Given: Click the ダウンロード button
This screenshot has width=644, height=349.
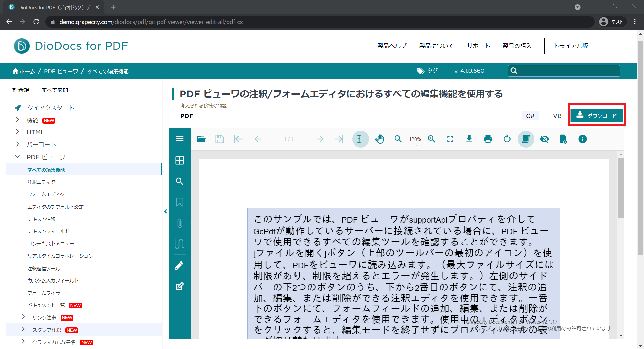Looking at the screenshot, I should tap(597, 115).
